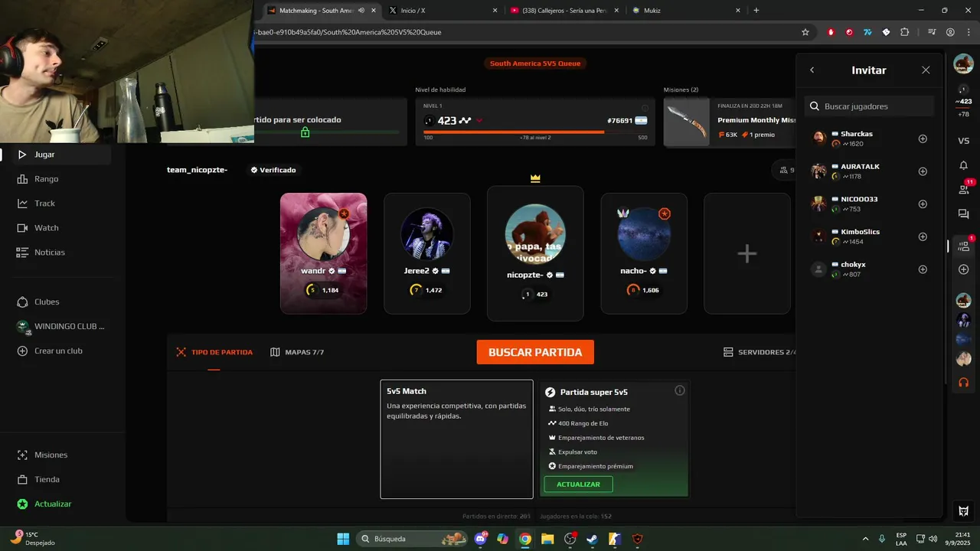This screenshot has height=551, width=980.
Task: Open WINDINGO CLUB entry
Action: coord(61,326)
